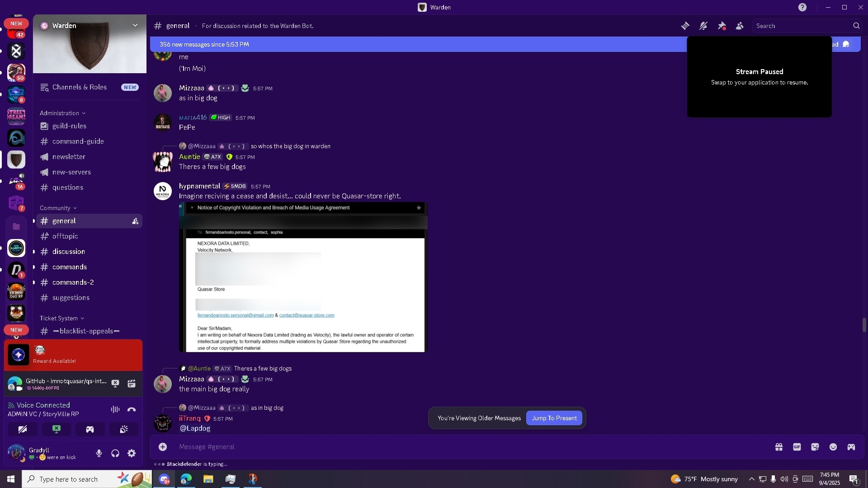Click the plus attach button in message box
Viewport: 868px width, 488px height.
[x=163, y=447]
